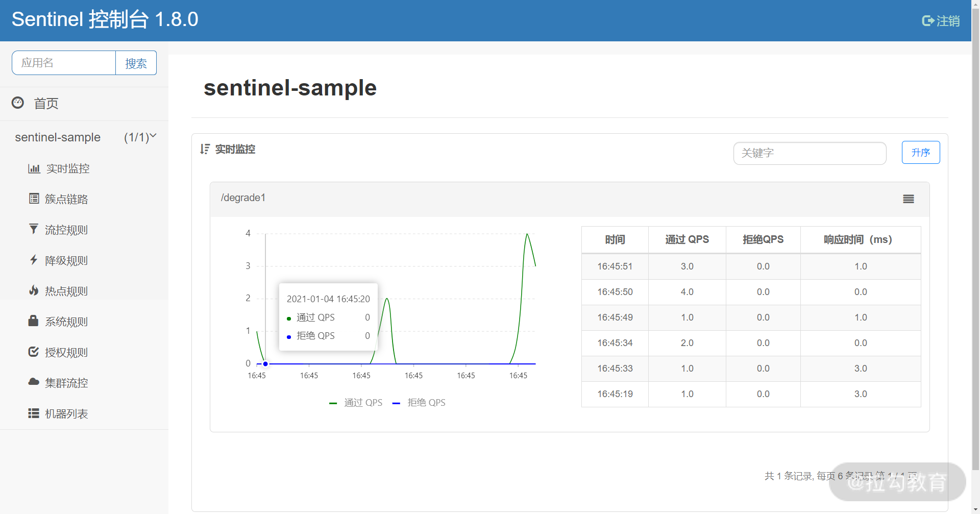
Task: Click the cloud icon beside 集群流控
Action: (x=34, y=382)
